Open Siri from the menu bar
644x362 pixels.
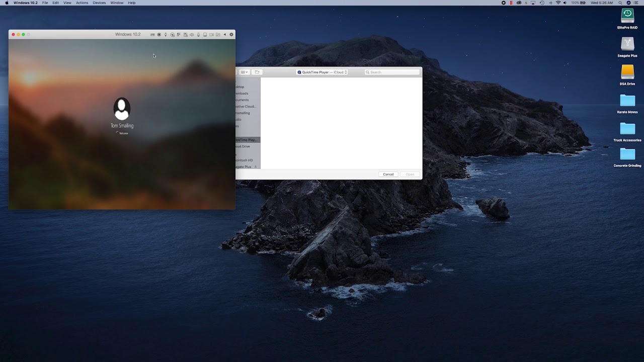(628, 3)
